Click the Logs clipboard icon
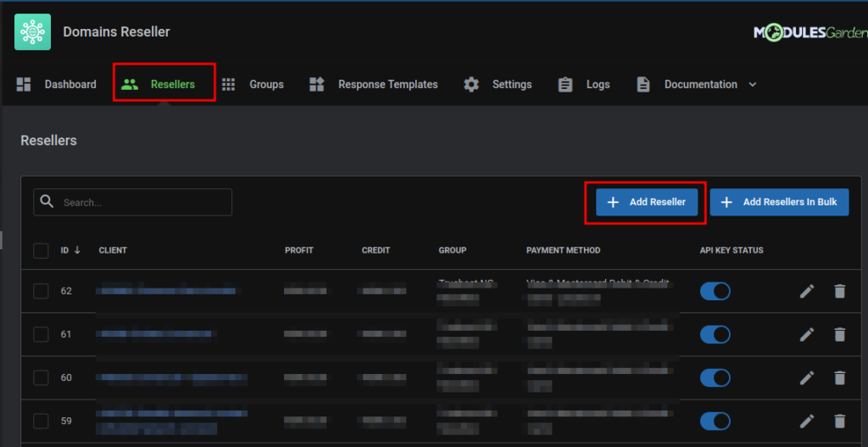The height and width of the screenshot is (447, 868). click(565, 85)
